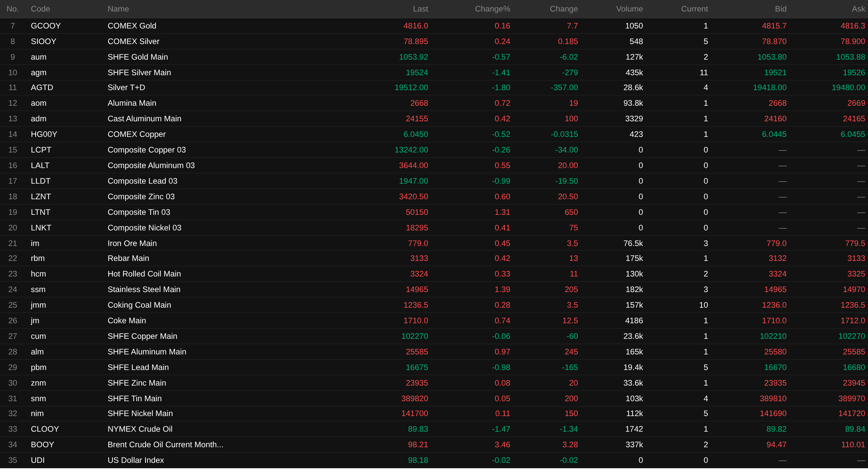Select NYMEX Crude Oil row
Viewport: 868px width, 473px height.
tap(140, 429)
